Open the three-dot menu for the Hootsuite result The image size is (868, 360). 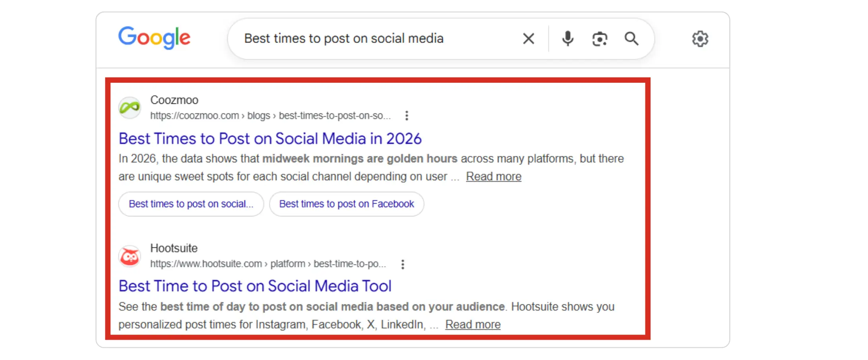(x=403, y=264)
